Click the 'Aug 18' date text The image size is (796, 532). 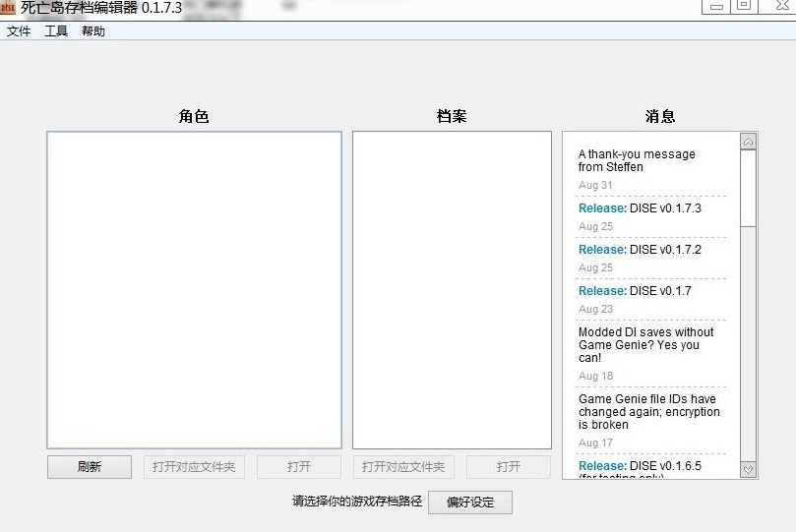pos(595,376)
